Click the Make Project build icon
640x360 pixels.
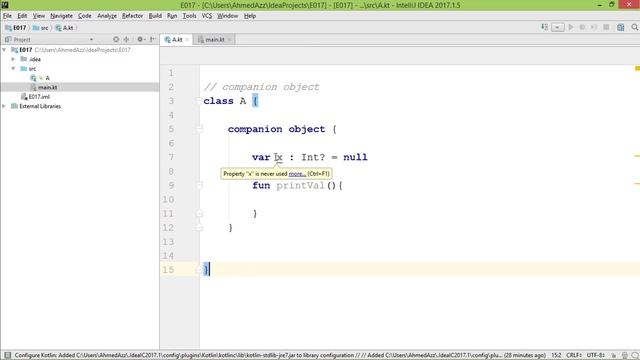tap(544, 27)
